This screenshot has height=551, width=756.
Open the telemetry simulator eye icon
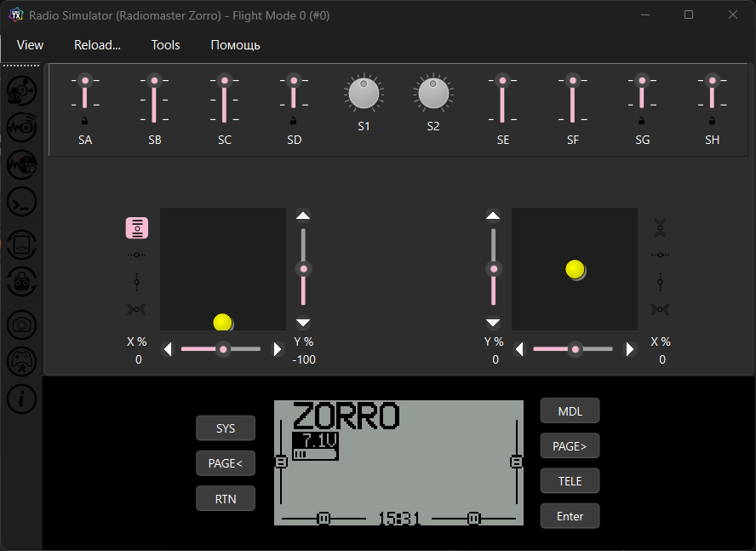[x=21, y=128]
